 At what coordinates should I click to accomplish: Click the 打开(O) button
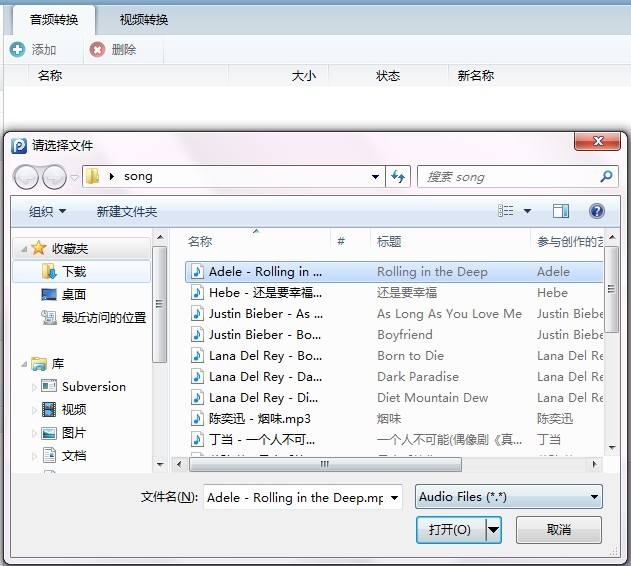(451, 530)
